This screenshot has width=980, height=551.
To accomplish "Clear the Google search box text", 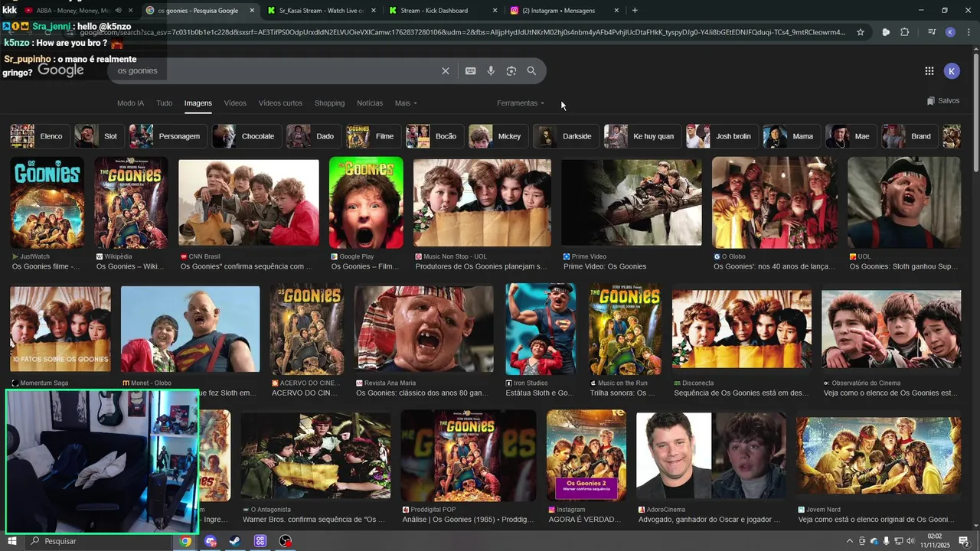I will [445, 70].
